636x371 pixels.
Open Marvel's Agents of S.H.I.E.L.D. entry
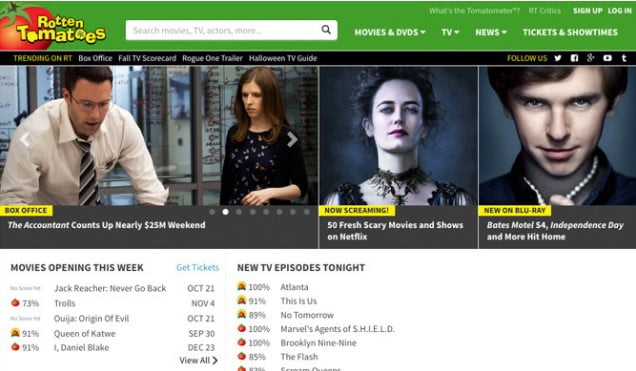click(337, 329)
